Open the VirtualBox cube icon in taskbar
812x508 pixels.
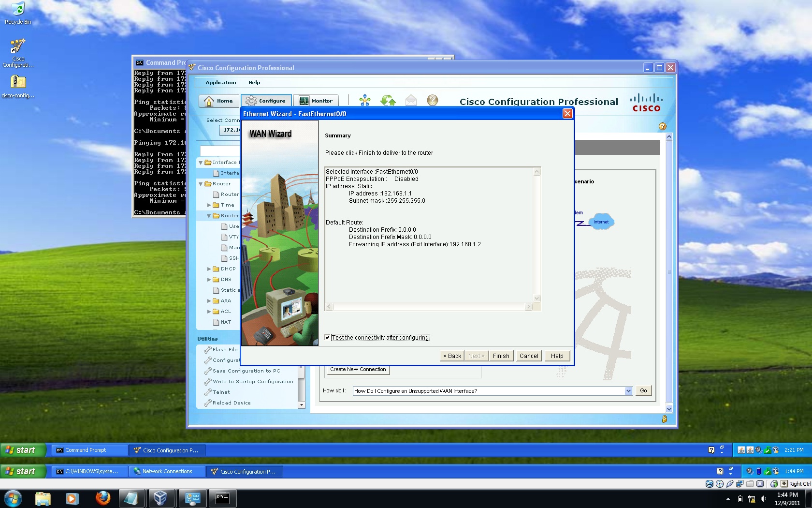(160, 498)
